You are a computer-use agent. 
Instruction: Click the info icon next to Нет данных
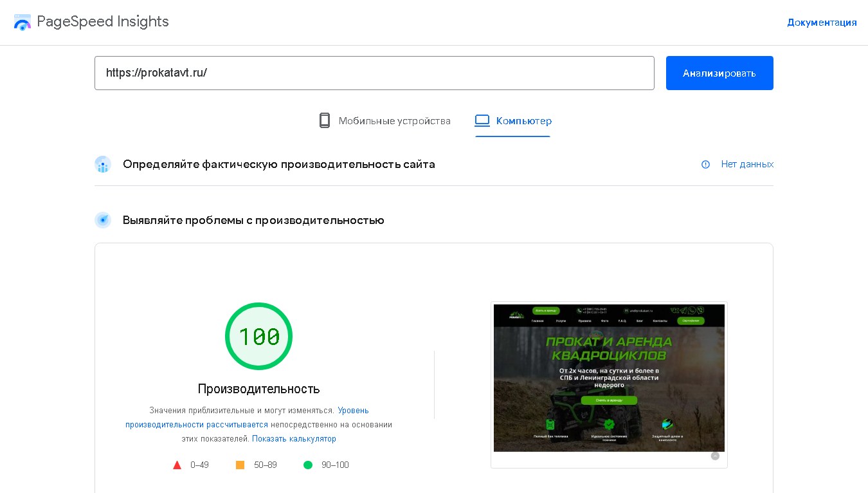click(x=705, y=164)
